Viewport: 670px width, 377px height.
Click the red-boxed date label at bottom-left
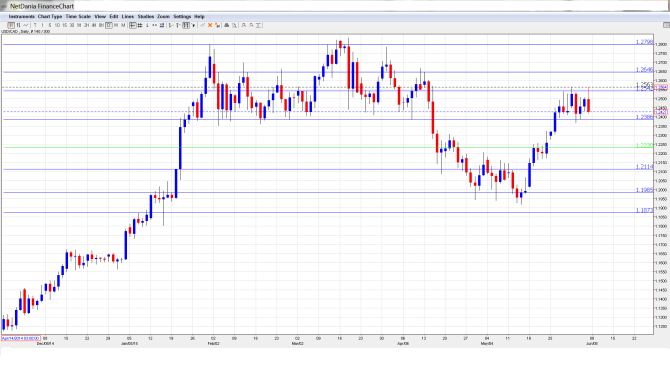[21, 338]
